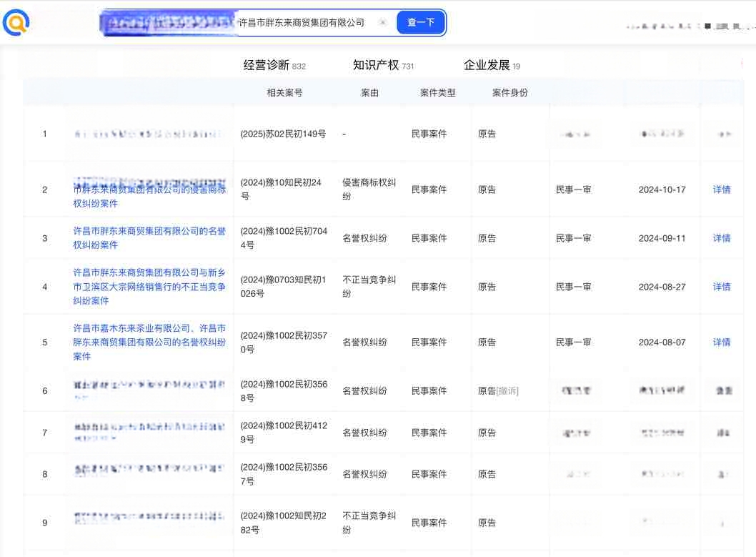
Task: Open 详情 for the 2024-10-17 case
Action: pyautogui.click(x=721, y=189)
